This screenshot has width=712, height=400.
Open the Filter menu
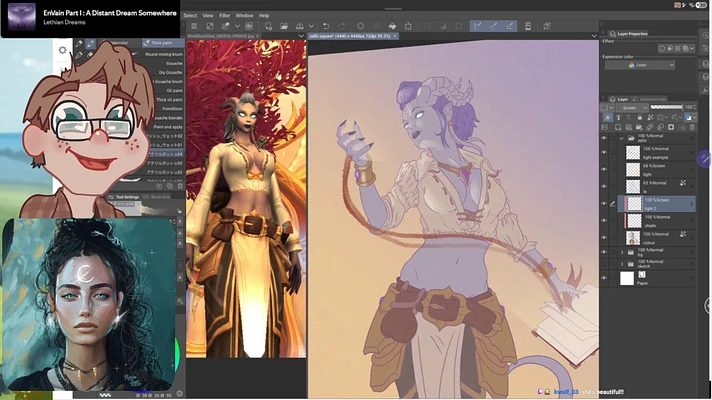pos(224,15)
